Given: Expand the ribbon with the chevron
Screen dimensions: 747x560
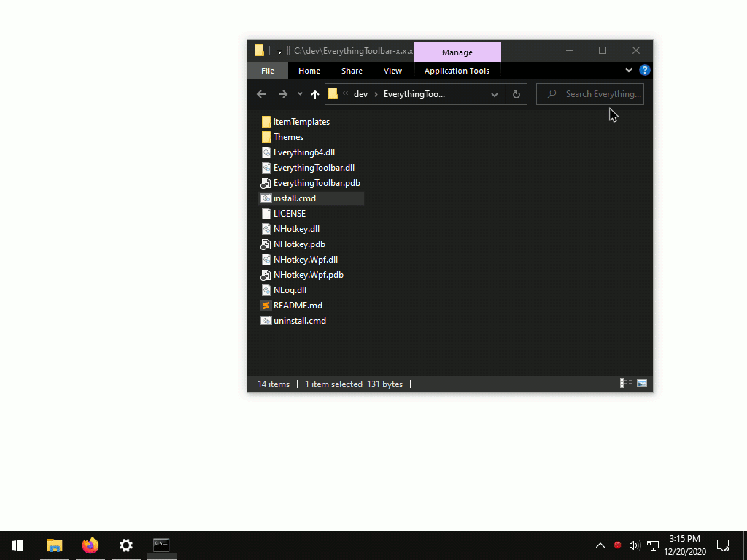Looking at the screenshot, I should pyautogui.click(x=629, y=71).
